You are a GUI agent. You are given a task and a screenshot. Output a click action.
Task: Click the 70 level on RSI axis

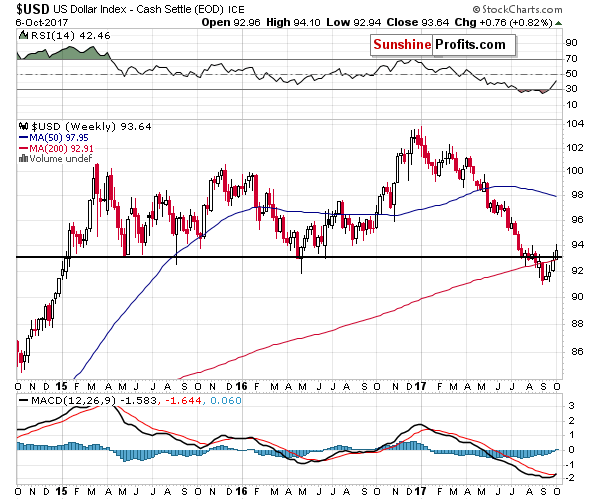click(x=571, y=59)
